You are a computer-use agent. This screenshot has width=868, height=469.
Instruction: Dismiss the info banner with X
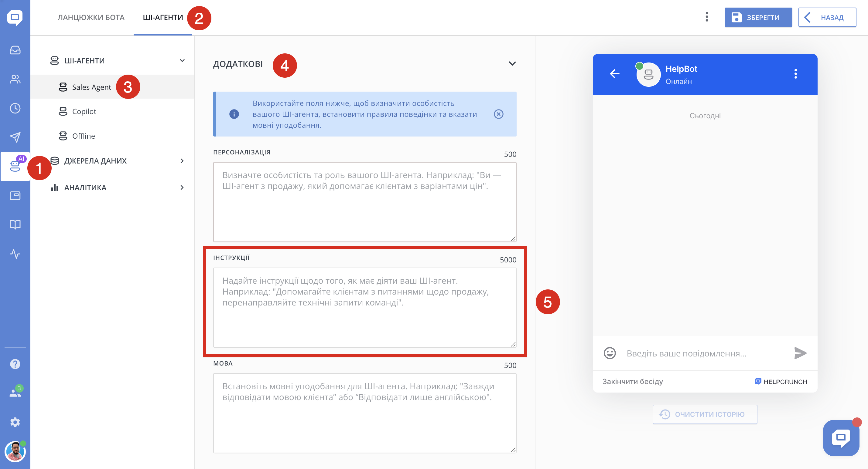point(498,114)
